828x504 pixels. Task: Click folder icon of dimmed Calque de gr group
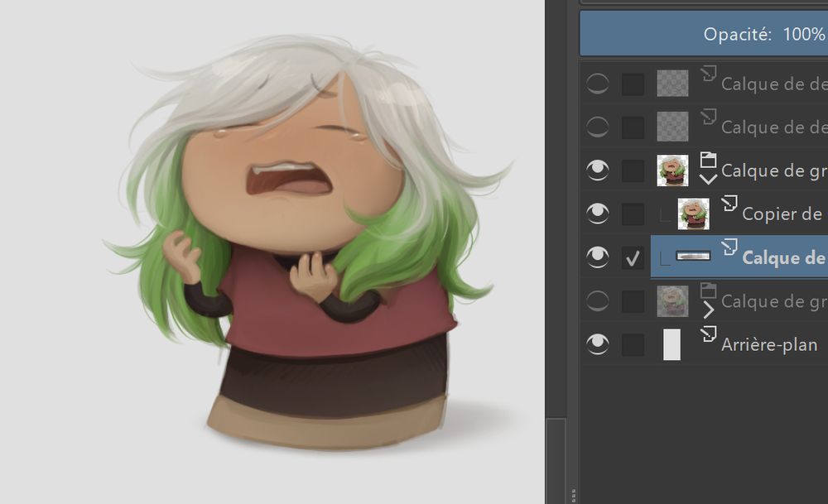pos(708,290)
